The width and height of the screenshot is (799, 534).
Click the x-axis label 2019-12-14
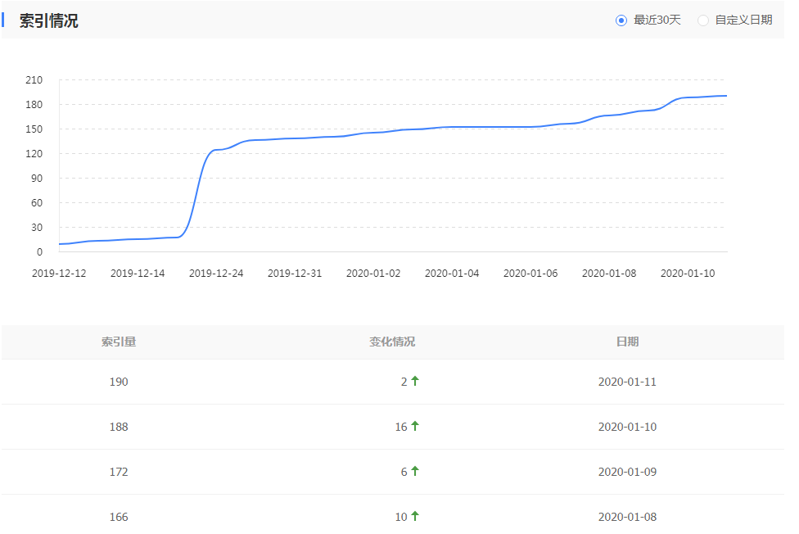[138, 273]
